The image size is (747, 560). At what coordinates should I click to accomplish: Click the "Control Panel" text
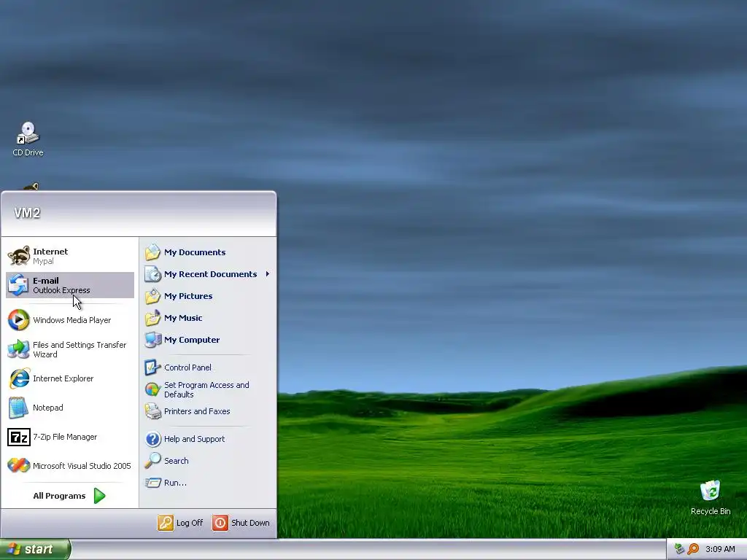[187, 367]
